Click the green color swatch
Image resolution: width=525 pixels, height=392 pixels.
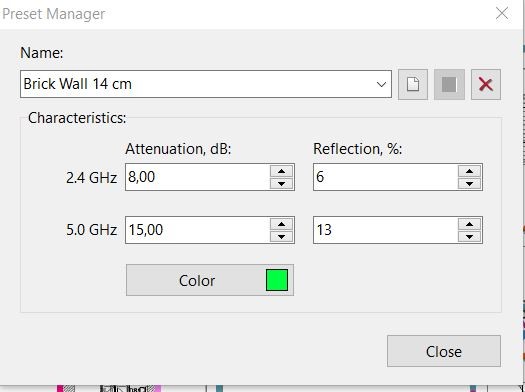click(277, 280)
